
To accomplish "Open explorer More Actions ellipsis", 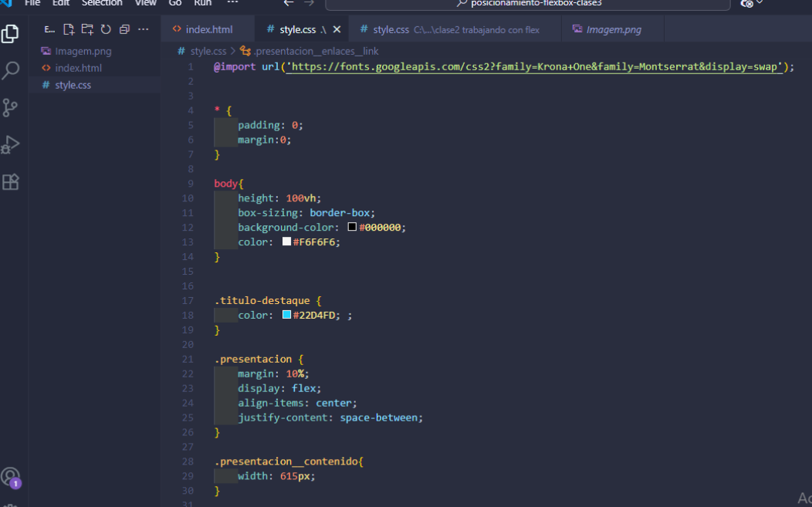I will pos(143,29).
